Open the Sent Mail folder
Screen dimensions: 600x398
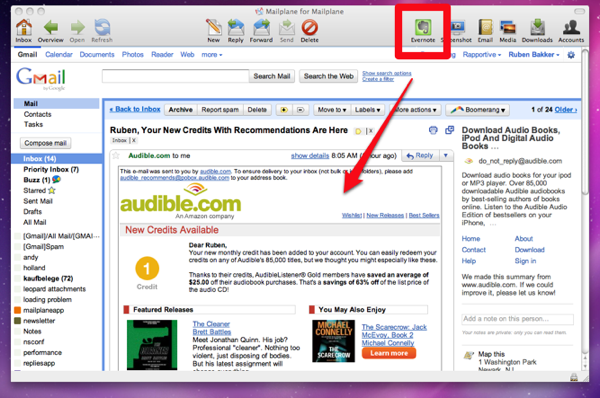point(38,201)
